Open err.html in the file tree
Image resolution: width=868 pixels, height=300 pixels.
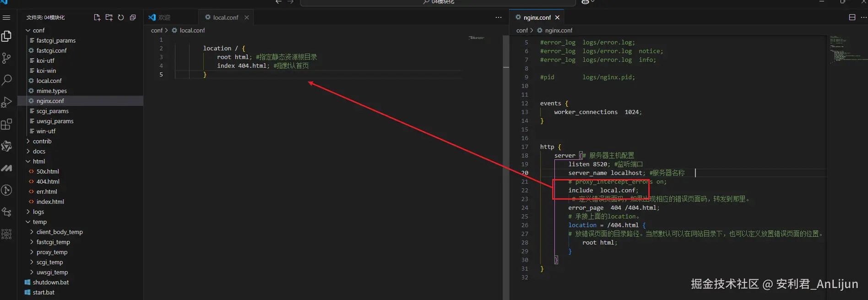tap(47, 191)
